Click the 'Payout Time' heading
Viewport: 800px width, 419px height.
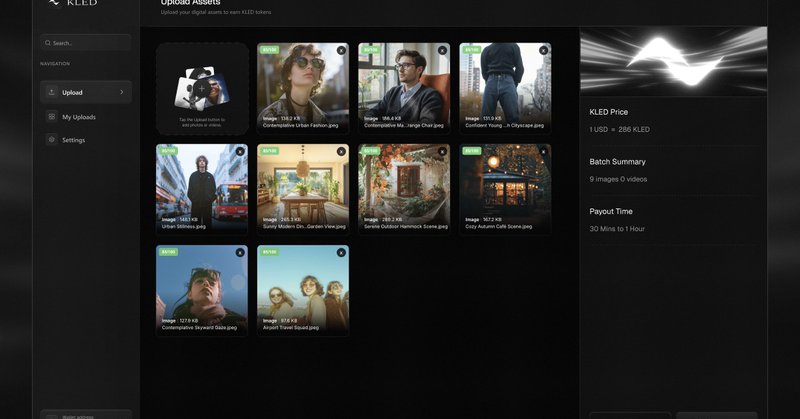[x=611, y=211]
